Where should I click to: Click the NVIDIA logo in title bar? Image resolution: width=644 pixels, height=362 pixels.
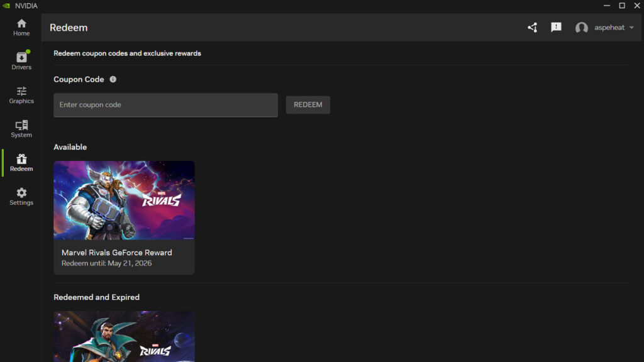pyautogui.click(x=6, y=6)
